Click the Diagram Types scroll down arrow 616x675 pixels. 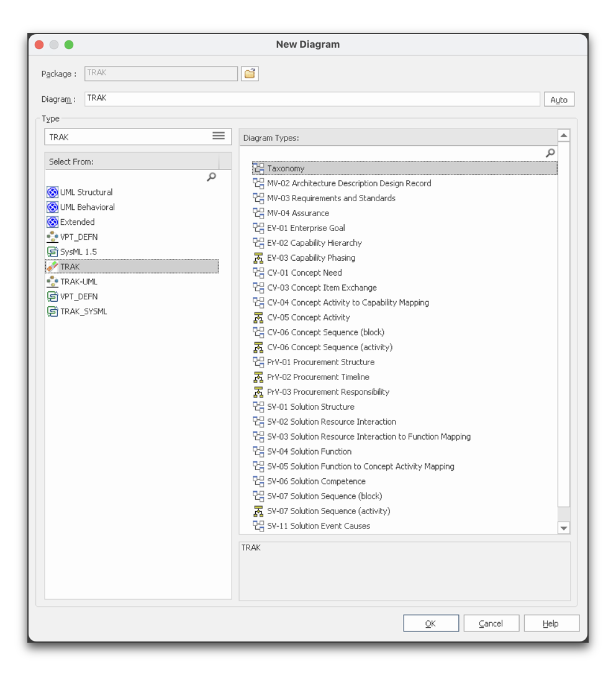coord(563,528)
